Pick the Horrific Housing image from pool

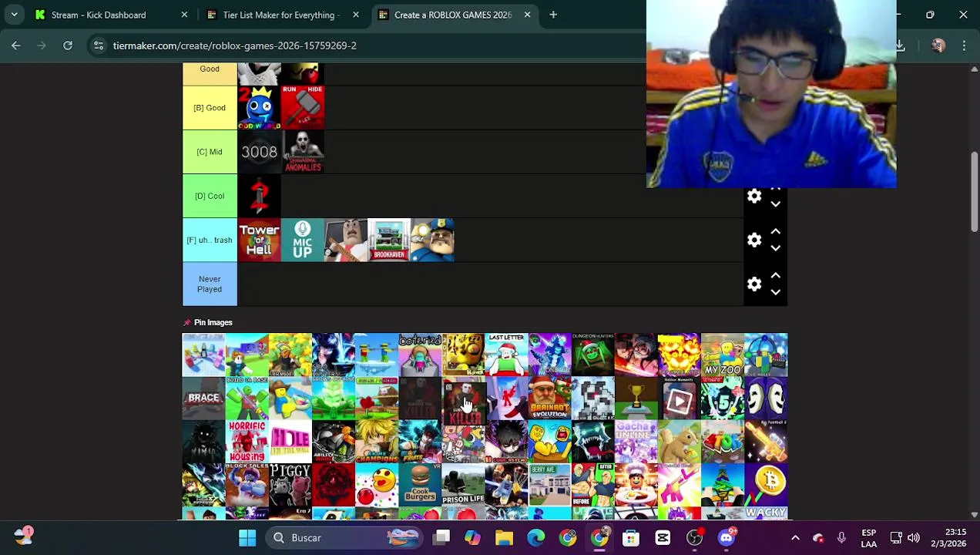247,441
